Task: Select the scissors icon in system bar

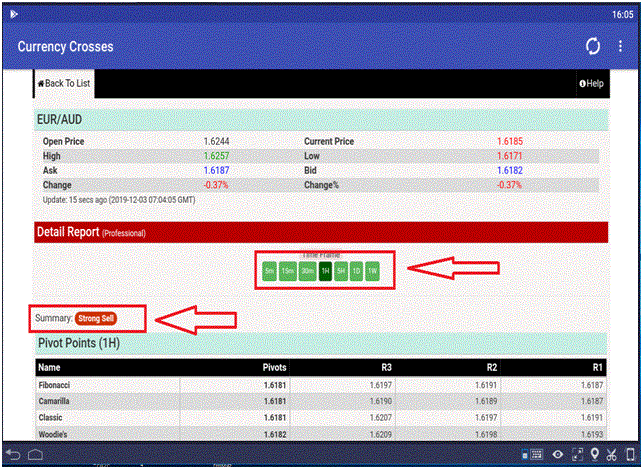Action: 612,456
